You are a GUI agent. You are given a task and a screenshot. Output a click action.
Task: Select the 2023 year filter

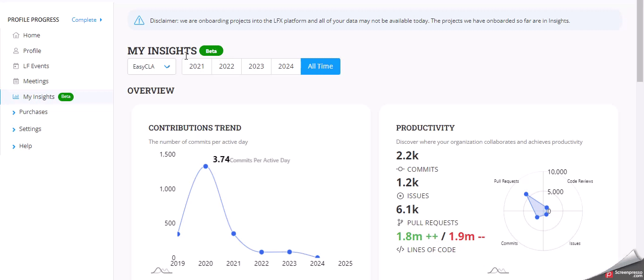(256, 67)
